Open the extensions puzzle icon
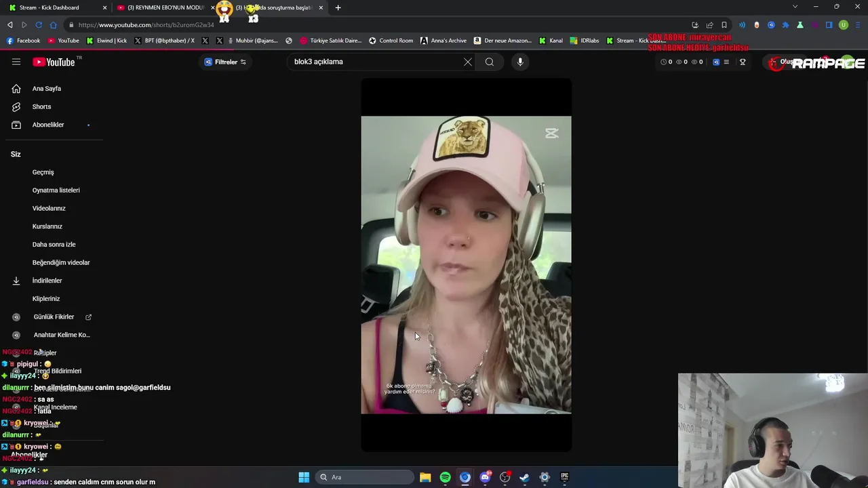Image resolution: width=868 pixels, height=488 pixels. coord(785,25)
